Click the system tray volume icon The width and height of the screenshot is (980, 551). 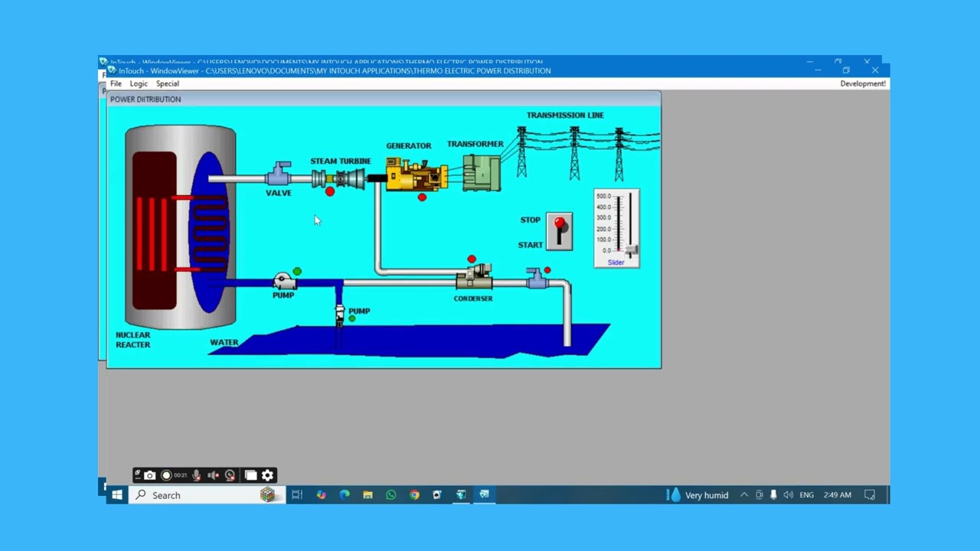tap(788, 495)
